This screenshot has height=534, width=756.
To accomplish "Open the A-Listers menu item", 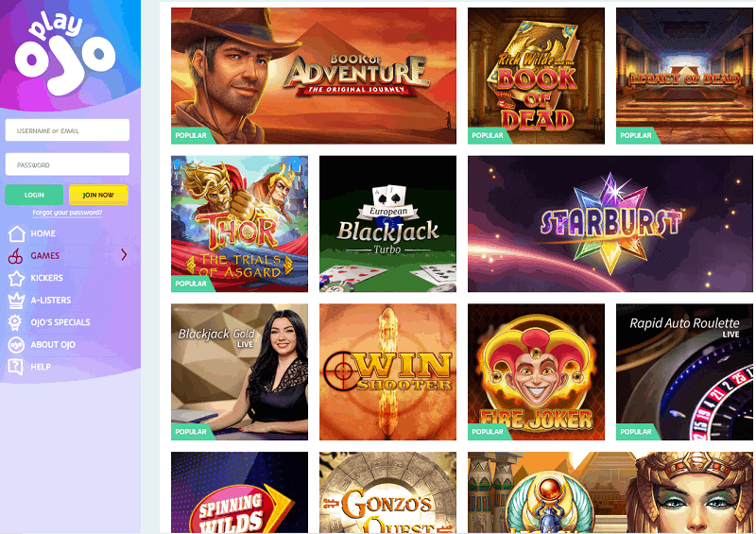I will (51, 300).
